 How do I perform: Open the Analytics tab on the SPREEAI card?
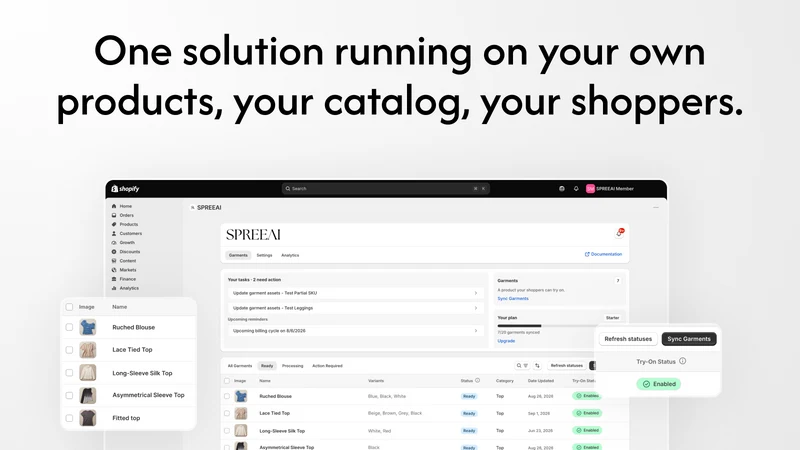coord(290,255)
